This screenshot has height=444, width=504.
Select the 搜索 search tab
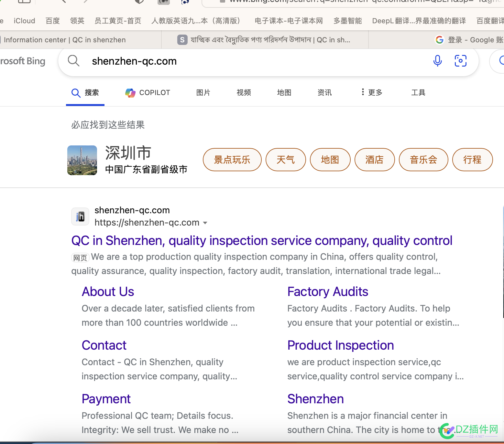[x=85, y=93]
